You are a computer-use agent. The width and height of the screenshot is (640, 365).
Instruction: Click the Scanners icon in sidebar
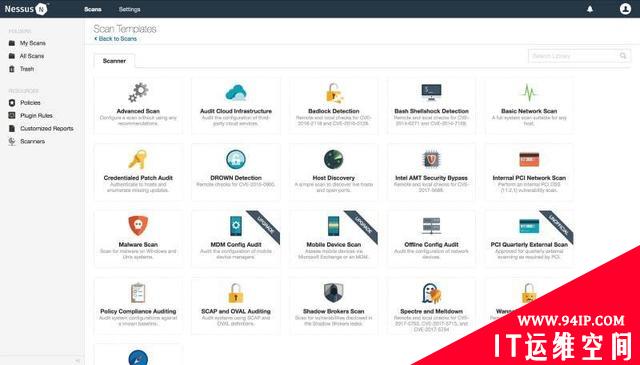tap(12, 142)
